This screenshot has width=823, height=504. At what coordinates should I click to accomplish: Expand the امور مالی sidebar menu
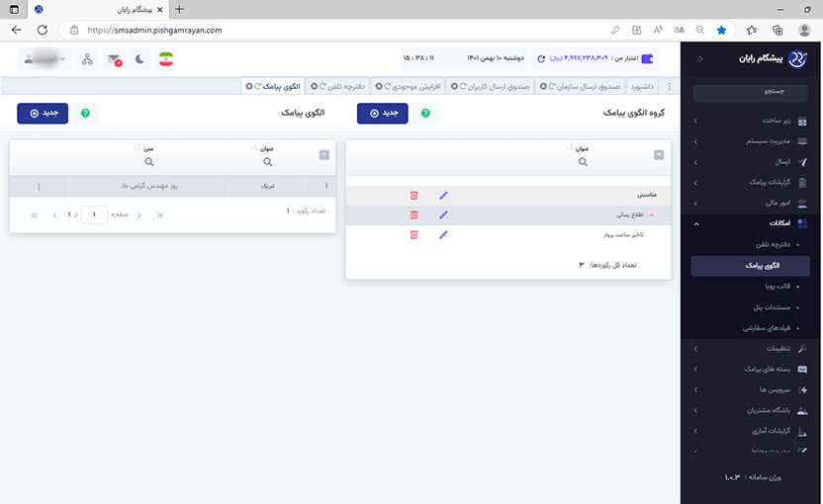[x=751, y=203]
